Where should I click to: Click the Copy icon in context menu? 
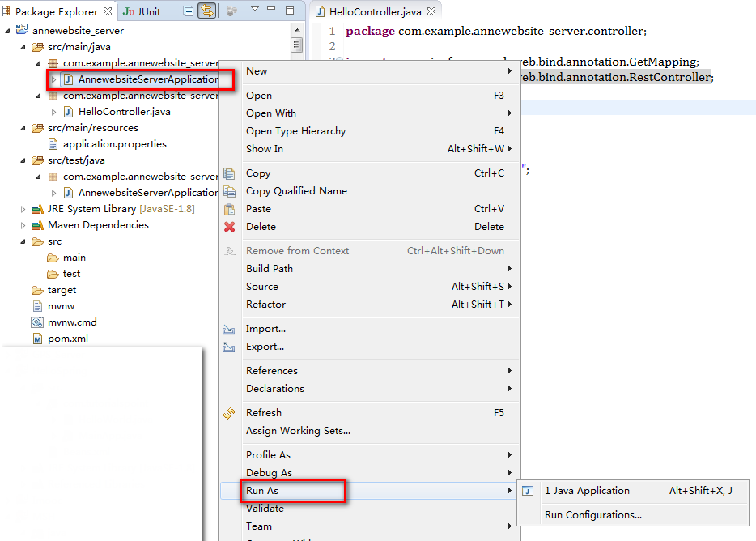click(x=230, y=173)
